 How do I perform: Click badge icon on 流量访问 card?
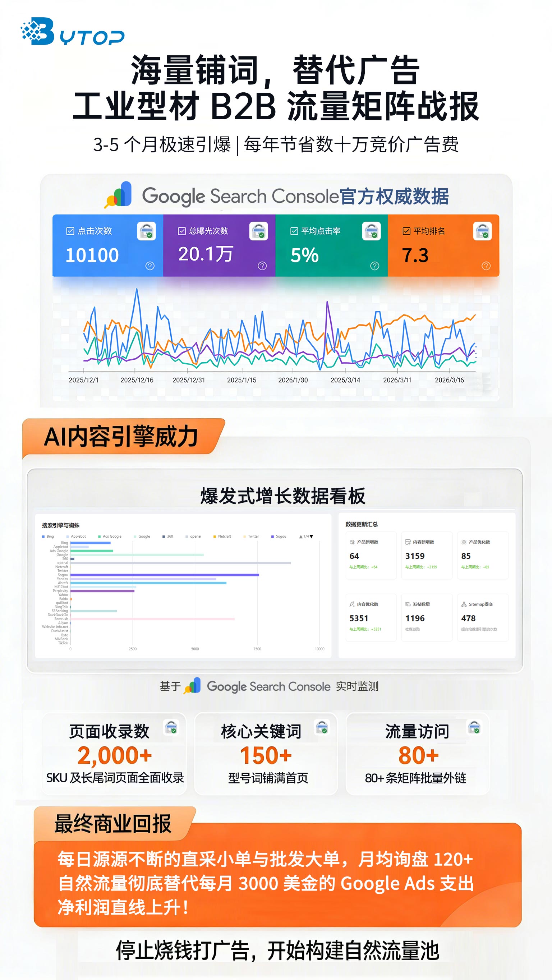point(474,727)
